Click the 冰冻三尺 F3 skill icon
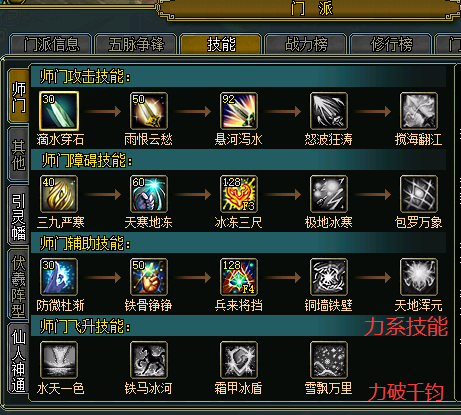 pyautogui.click(x=239, y=194)
